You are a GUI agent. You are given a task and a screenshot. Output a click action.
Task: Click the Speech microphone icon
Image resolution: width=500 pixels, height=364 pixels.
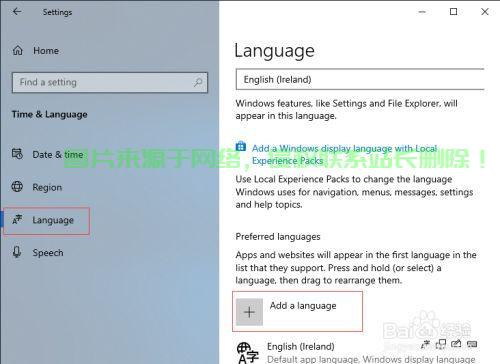pos(17,252)
